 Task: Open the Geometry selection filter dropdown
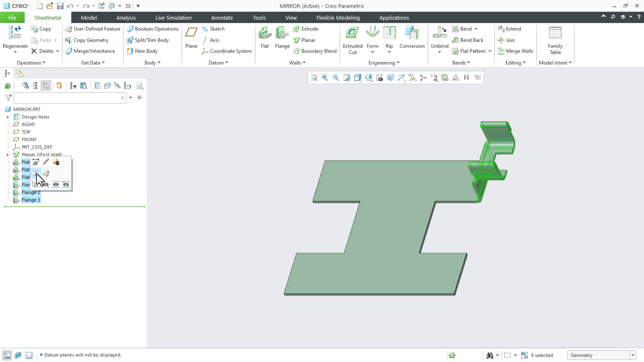click(x=633, y=355)
